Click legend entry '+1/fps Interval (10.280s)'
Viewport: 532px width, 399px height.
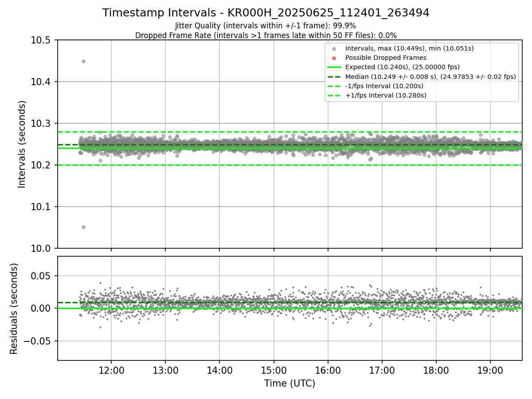[x=386, y=95]
